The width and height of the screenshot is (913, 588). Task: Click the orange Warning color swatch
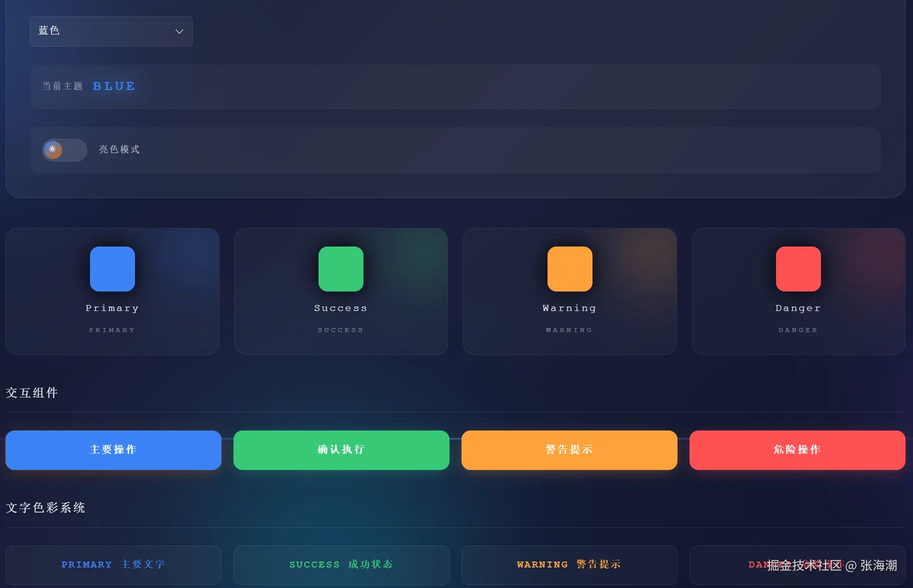pyautogui.click(x=570, y=269)
